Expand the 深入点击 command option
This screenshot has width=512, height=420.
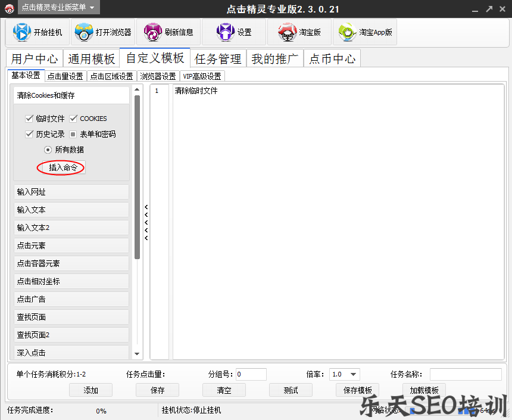tap(71, 353)
